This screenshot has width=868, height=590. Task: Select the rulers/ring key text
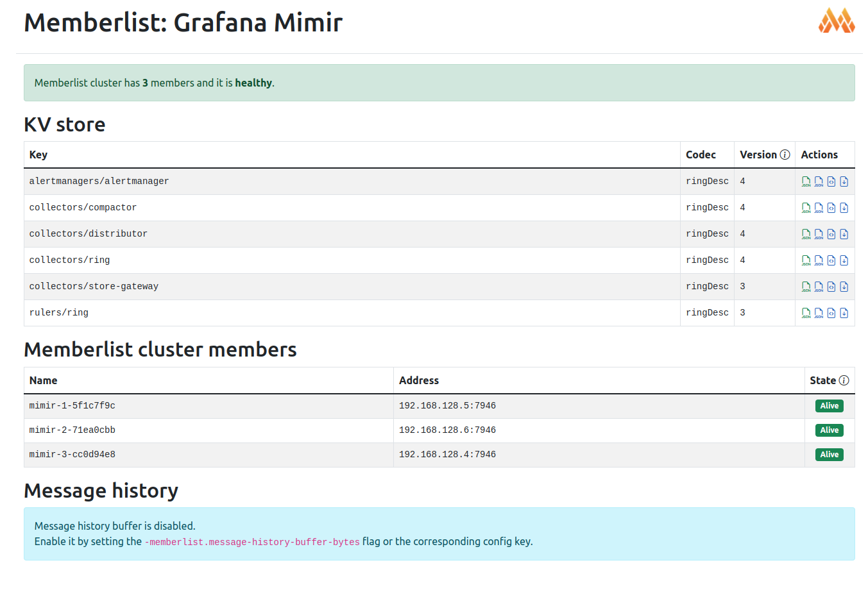58,313
